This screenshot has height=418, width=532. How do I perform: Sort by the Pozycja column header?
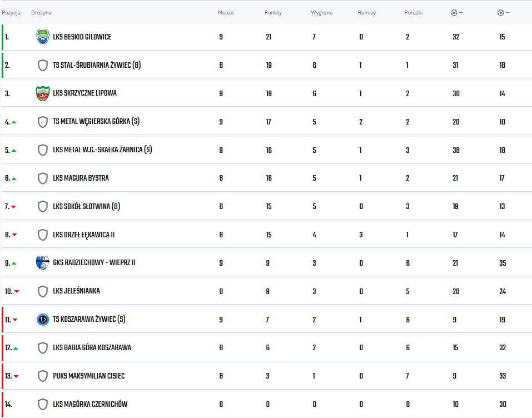point(11,13)
